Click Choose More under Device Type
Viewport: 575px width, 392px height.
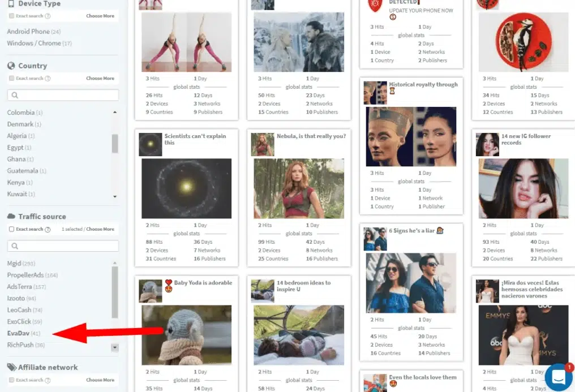[x=100, y=16]
